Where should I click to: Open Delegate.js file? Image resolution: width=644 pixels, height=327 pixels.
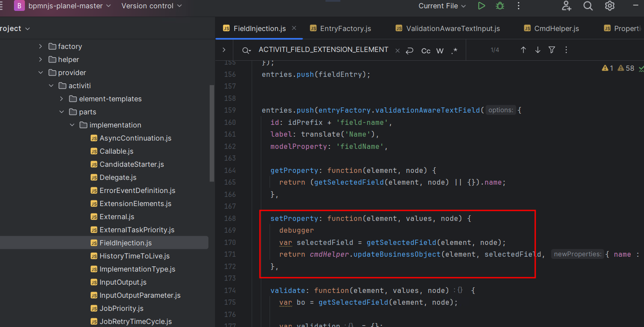tap(113, 177)
